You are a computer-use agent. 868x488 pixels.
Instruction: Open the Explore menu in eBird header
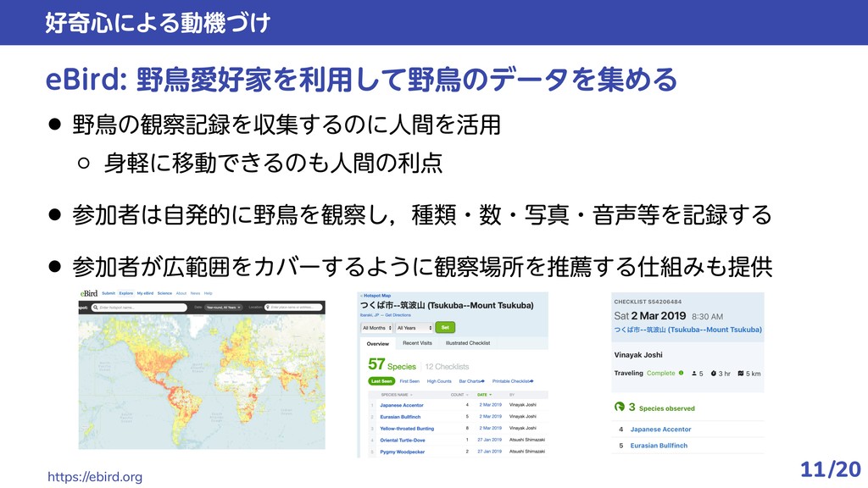(126, 293)
